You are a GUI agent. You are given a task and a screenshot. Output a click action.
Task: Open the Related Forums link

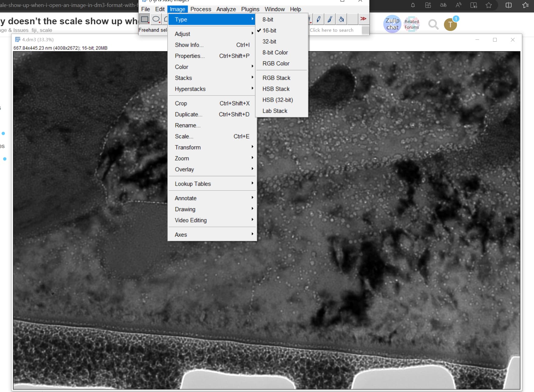412,24
